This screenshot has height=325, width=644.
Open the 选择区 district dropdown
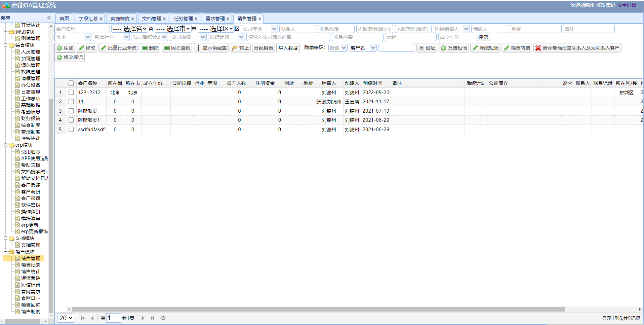tap(216, 29)
